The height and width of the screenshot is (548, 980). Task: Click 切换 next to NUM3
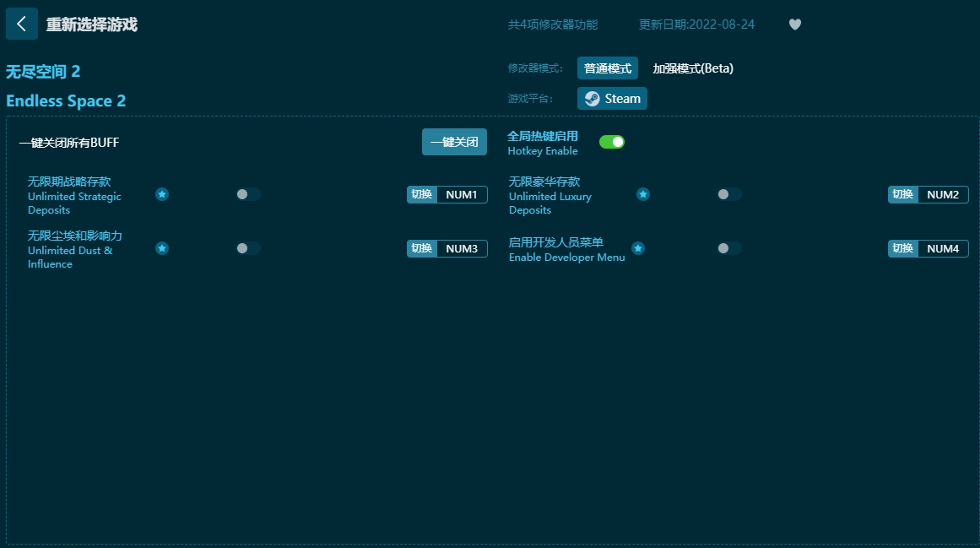[x=421, y=248]
